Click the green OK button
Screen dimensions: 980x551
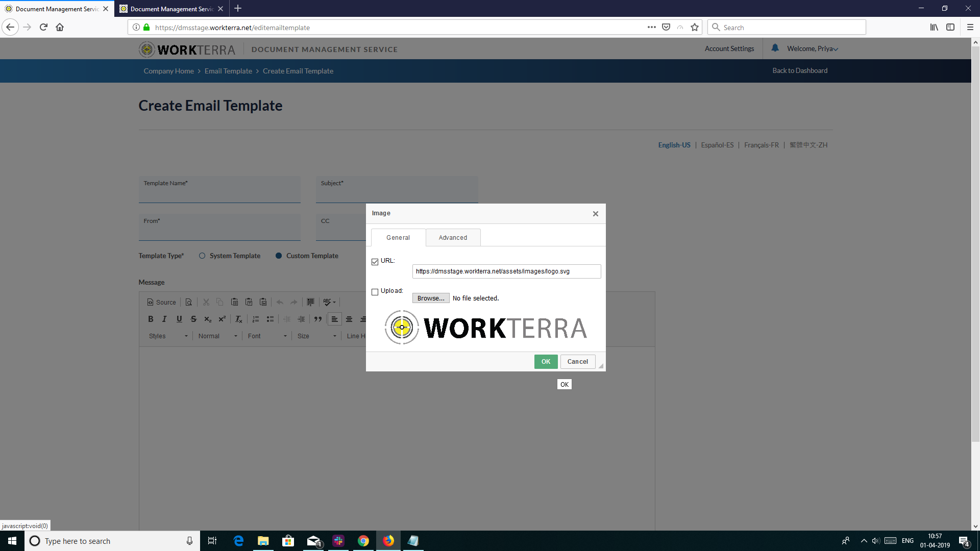[546, 362]
